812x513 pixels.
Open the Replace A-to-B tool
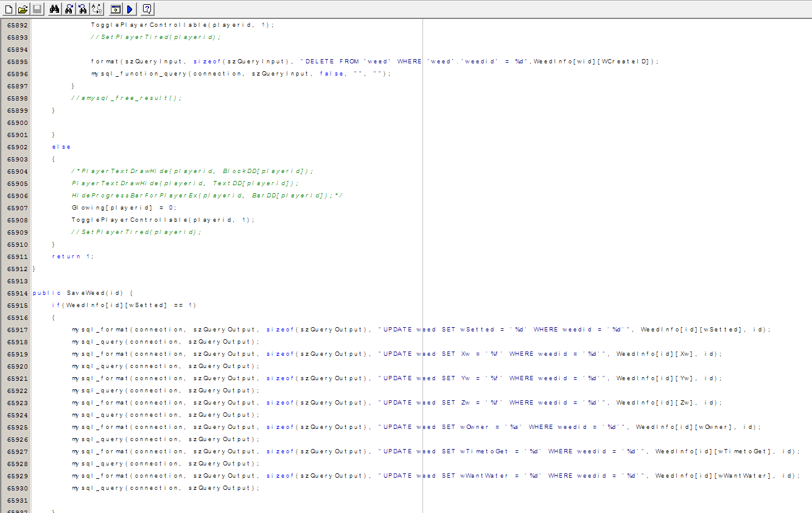96,9
